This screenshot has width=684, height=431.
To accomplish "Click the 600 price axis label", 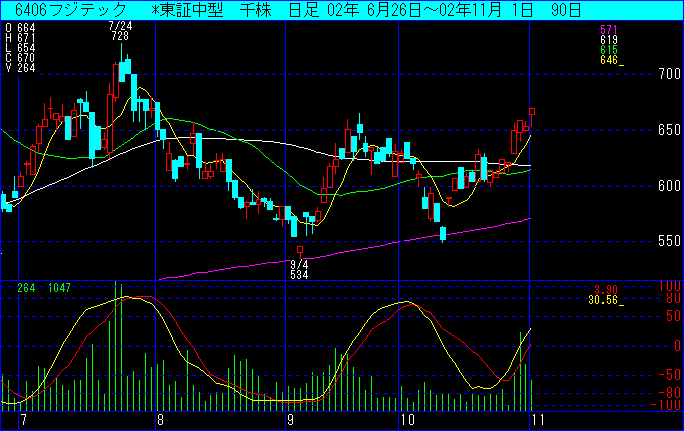I will [670, 186].
